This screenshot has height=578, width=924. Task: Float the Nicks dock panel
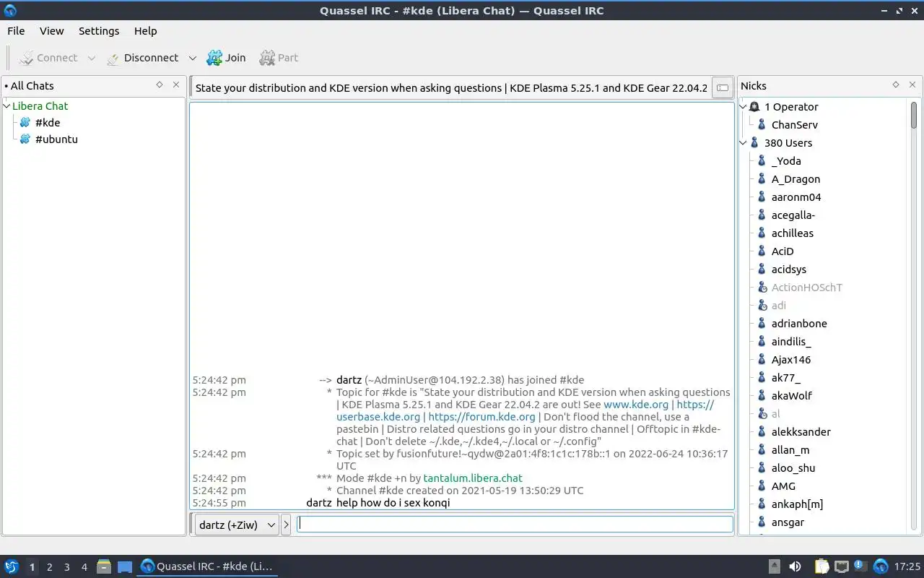pos(896,85)
